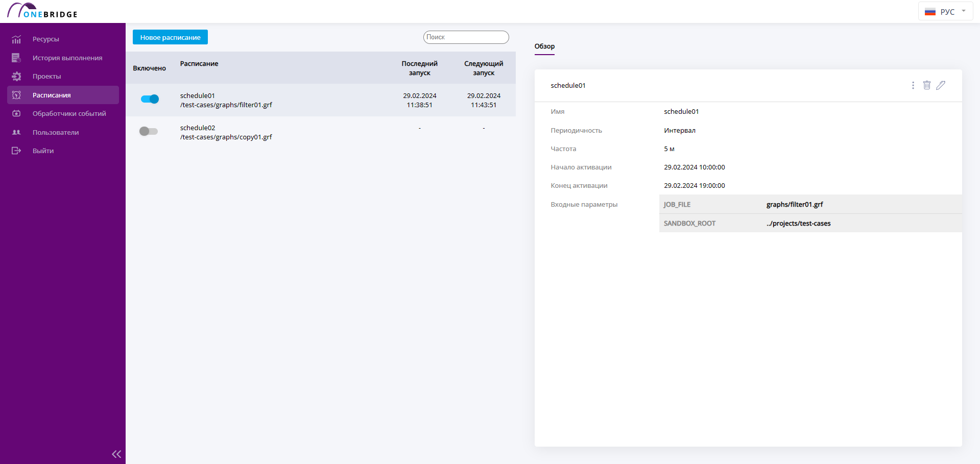Screen dimensions: 980x464
Task: Delete schedule01 with the trash icon
Action: (927, 85)
